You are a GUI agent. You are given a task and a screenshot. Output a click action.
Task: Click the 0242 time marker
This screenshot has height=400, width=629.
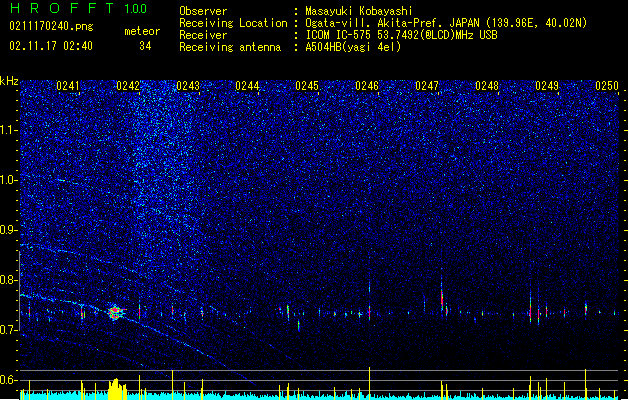128,86
